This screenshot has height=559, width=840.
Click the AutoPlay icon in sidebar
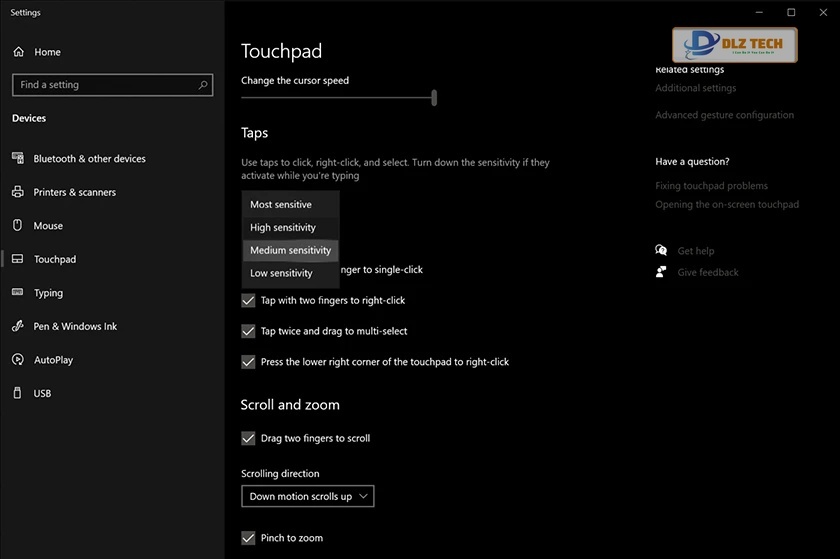click(18, 360)
